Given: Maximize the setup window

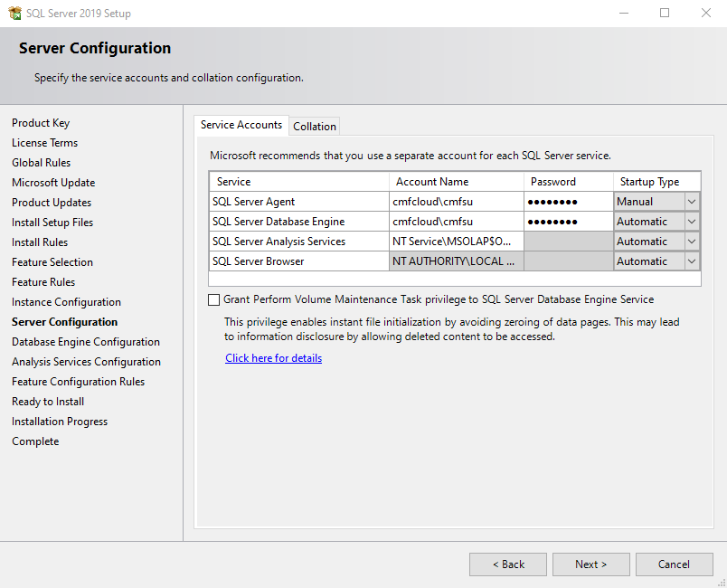Looking at the screenshot, I should click(x=665, y=14).
